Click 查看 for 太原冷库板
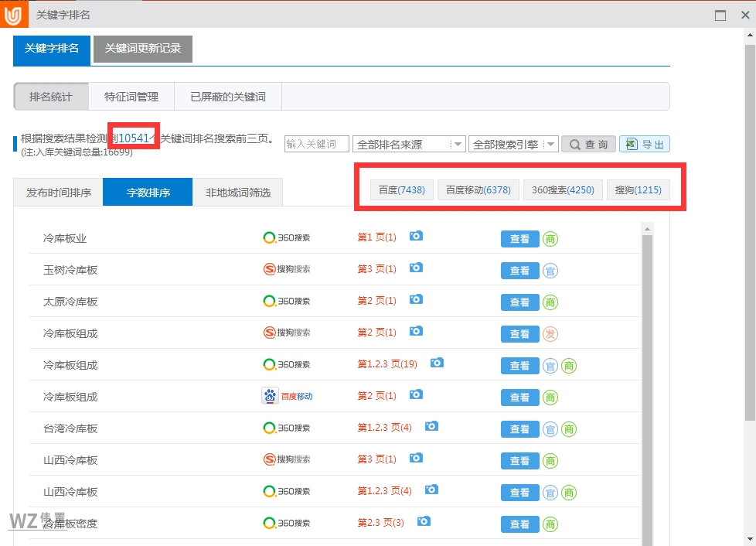The height and width of the screenshot is (546, 756). (519, 302)
